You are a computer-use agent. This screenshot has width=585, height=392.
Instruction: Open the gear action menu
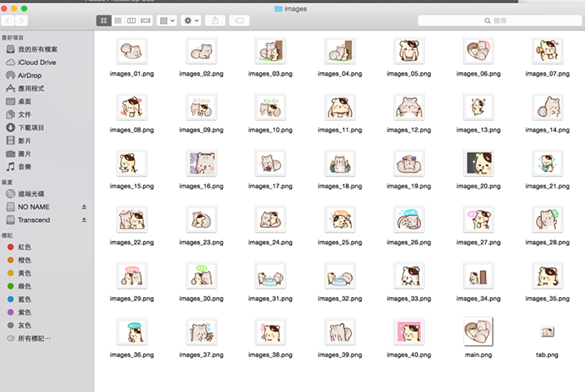192,20
